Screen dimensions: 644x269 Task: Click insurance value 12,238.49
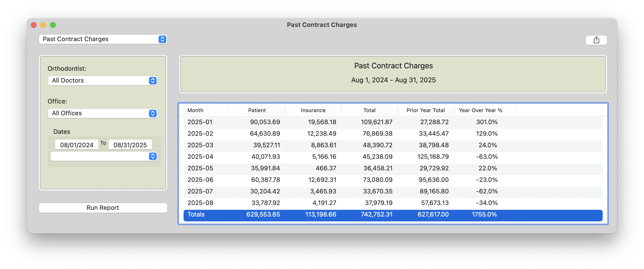[322, 134]
